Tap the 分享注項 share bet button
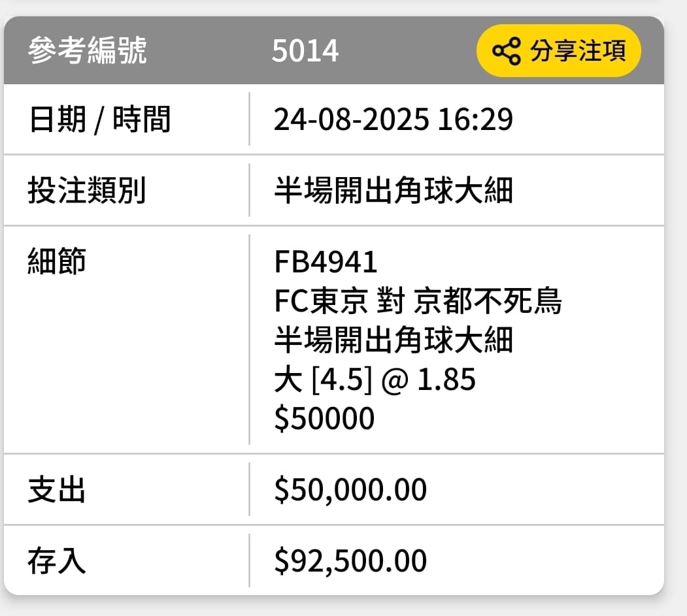Screen dimensions: 687x616 click(559, 51)
